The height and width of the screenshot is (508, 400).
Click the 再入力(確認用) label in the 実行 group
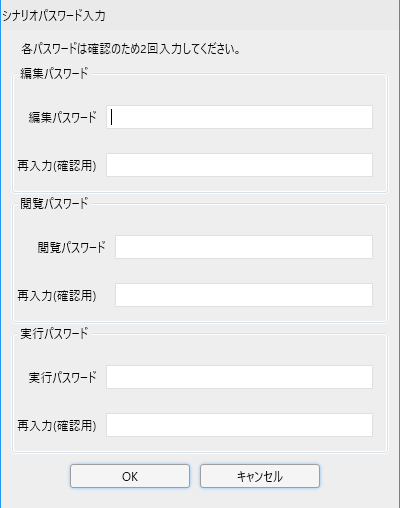click(x=57, y=426)
